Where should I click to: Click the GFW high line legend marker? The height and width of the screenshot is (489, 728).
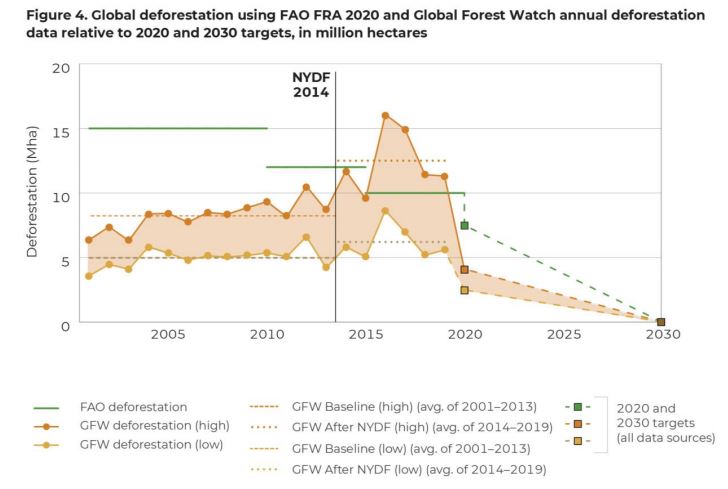[46, 426]
